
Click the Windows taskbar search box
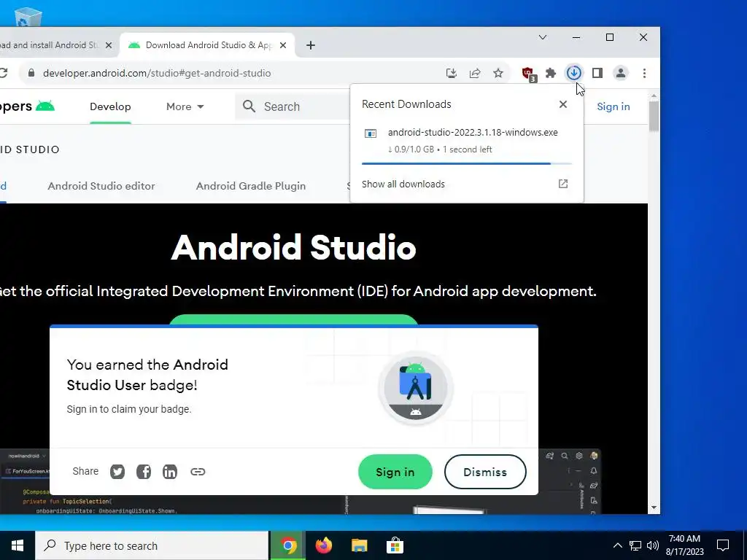point(152,545)
